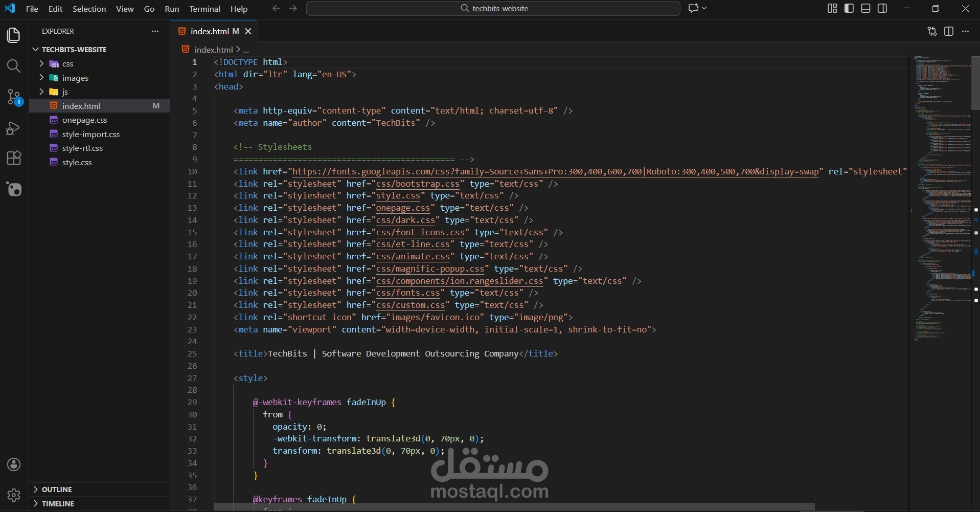Open the Source Control view
980x512 pixels.
click(14, 97)
